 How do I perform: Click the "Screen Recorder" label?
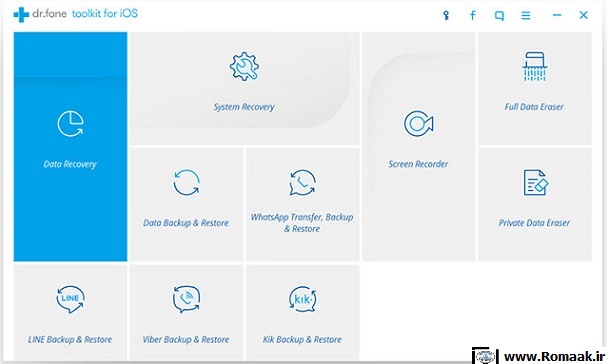coord(418,164)
